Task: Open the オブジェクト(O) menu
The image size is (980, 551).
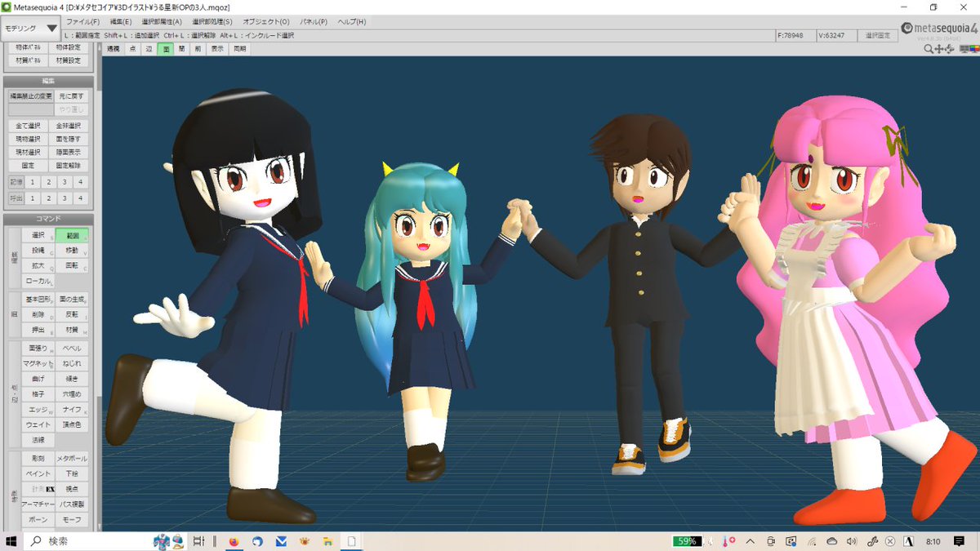Action: click(265, 21)
